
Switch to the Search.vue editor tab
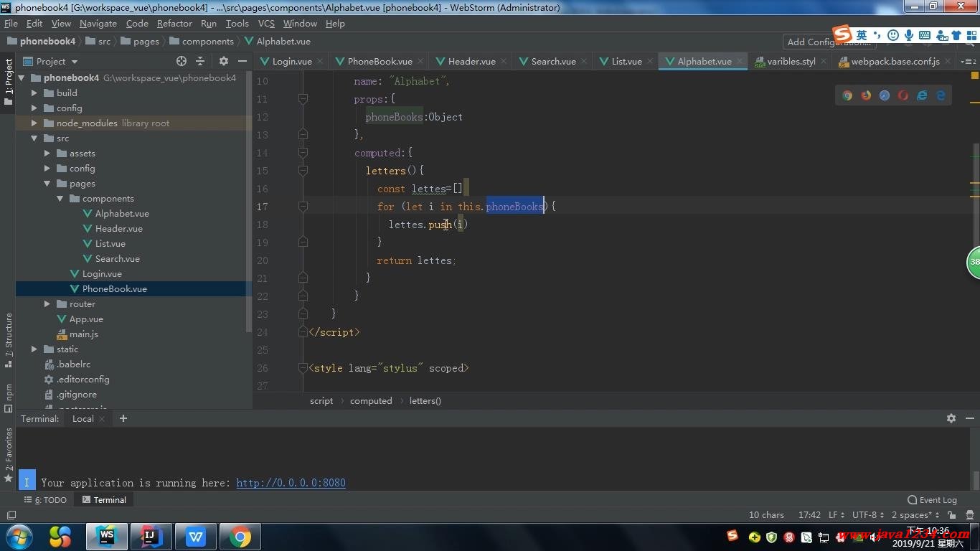pos(553,61)
